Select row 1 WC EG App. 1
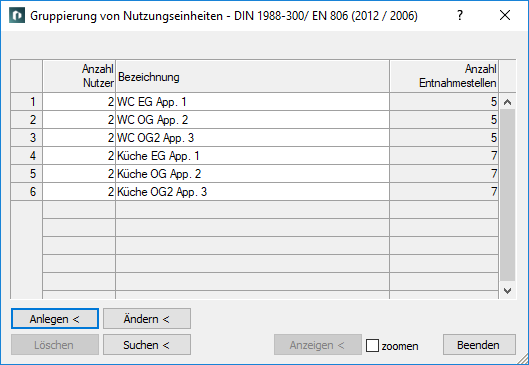Image resolution: width=529 pixels, height=365 pixels. 253,102
